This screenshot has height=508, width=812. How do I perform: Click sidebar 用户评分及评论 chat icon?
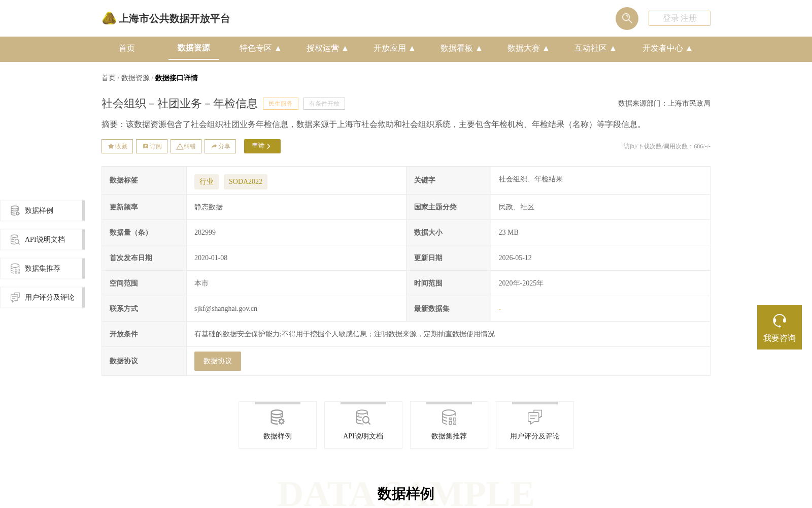pos(15,297)
